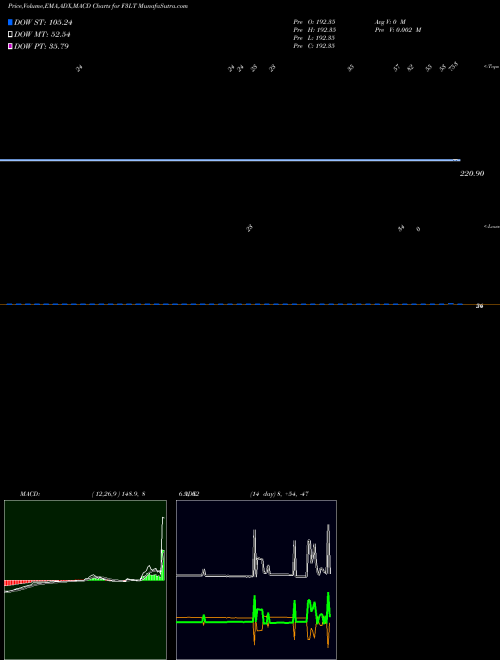Click the blue DOW ST legend swatch
Image resolution: width=500 pixels, height=660 pixels.
[x=10, y=22]
